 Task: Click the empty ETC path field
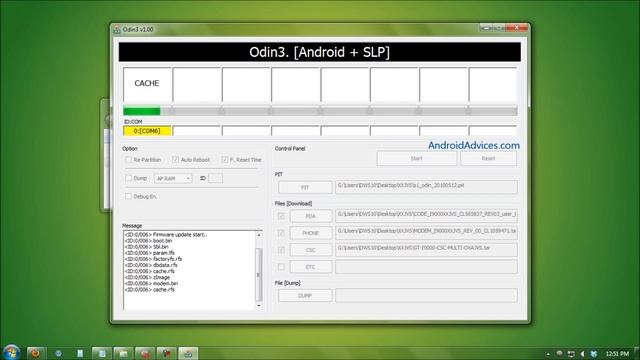[426, 267]
